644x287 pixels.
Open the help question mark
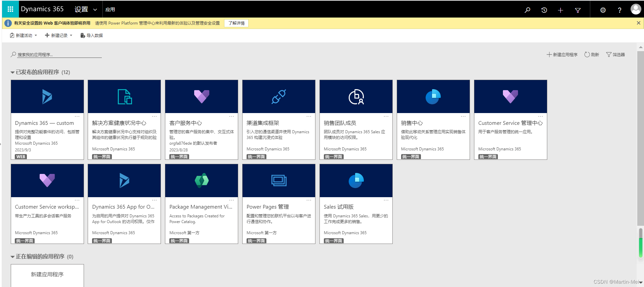click(x=619, y=10)
